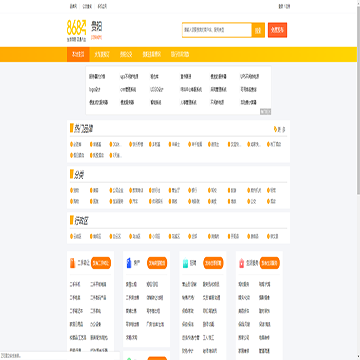360x360 pixels.
Task: Click the red icon of the 生活服务 card
Action: click(x=241, y=263)
